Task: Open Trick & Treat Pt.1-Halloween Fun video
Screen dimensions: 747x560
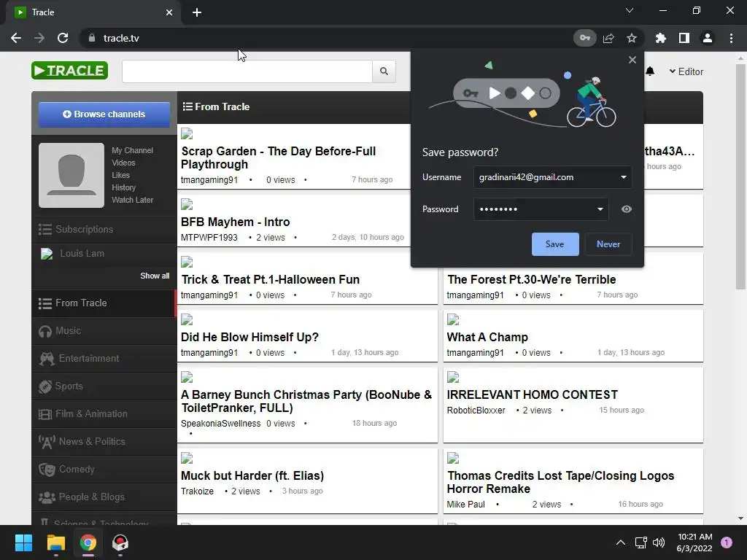Action: pos(270,279)
